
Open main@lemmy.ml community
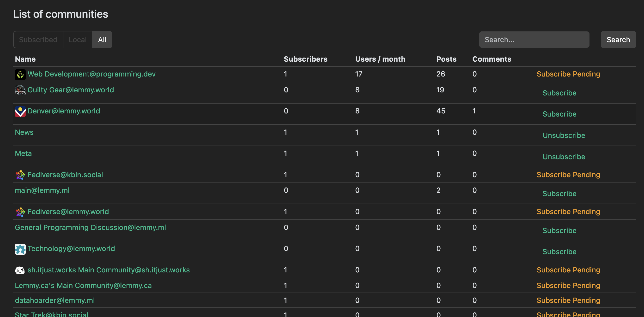coord(42,190)
